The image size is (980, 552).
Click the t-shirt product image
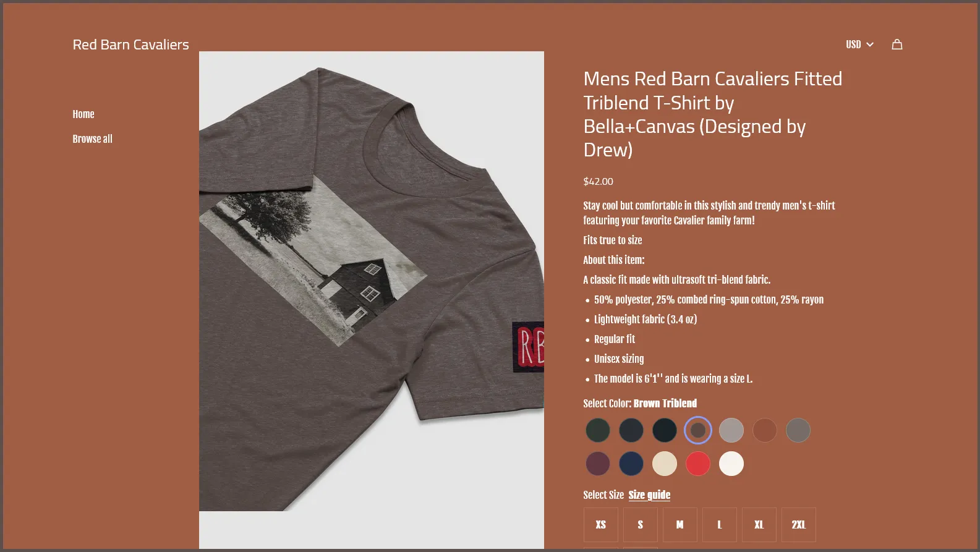pos(372,300)
